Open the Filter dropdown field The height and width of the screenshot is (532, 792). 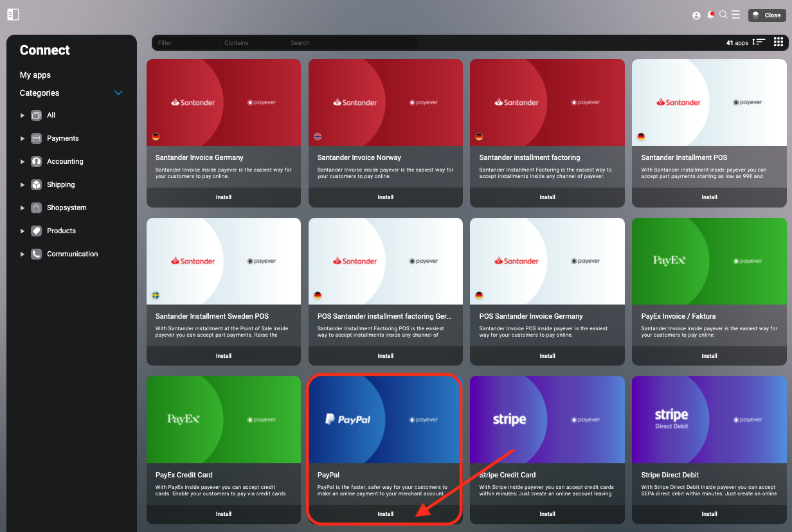[186, 43]
